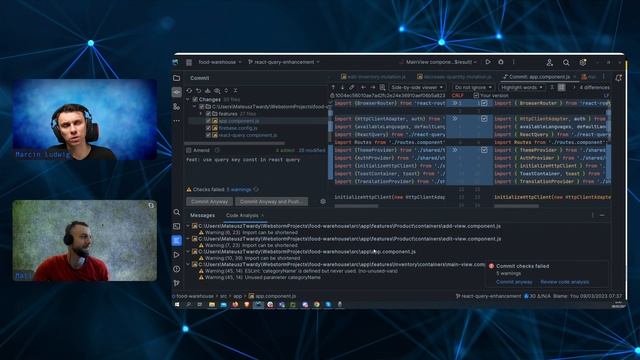Open the 5 warnings link
Screen dimensions: 640x360
(x=239, y=190)
